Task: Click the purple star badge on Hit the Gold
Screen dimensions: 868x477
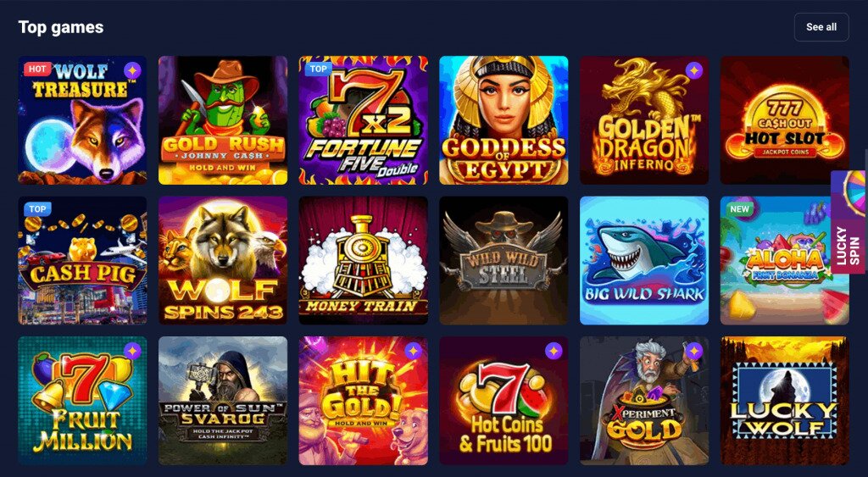Action: click(x=413, y=351)
